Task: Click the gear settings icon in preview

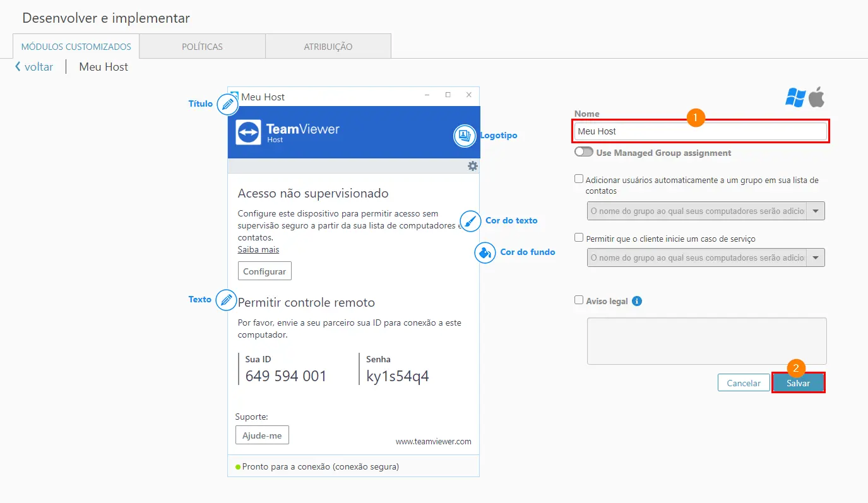Action: (473, 166)
